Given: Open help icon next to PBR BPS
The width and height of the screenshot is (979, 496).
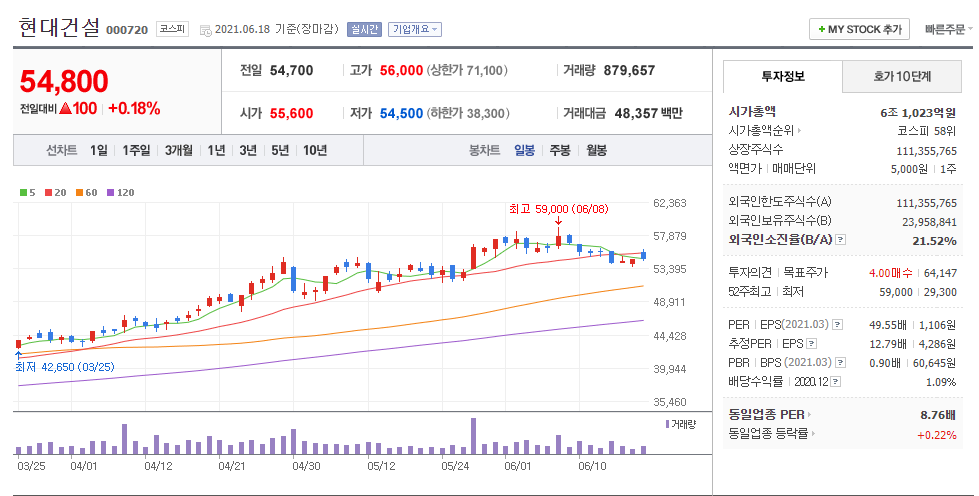Looking at the screenshot, I should tap(841, 362).
